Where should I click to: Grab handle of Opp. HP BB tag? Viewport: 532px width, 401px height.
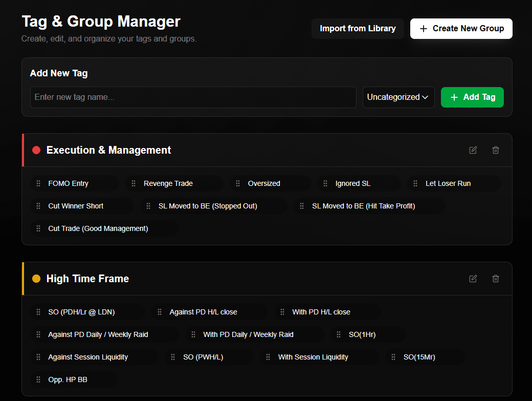tap(38, 379)
